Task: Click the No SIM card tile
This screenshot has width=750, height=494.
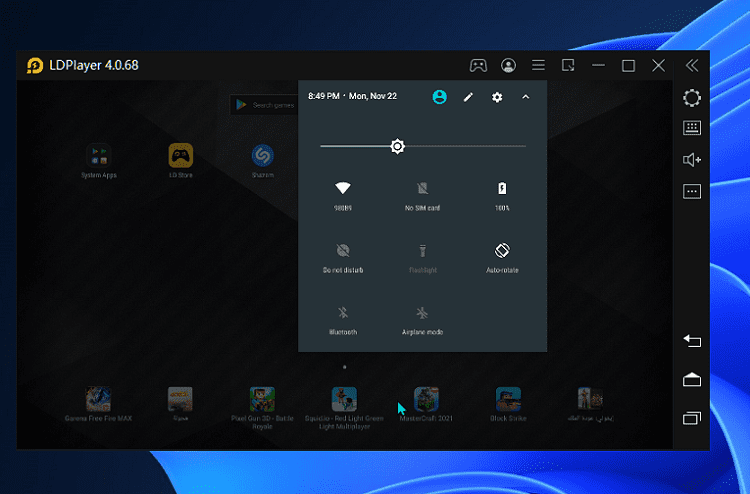Action: tap(422, 195)
